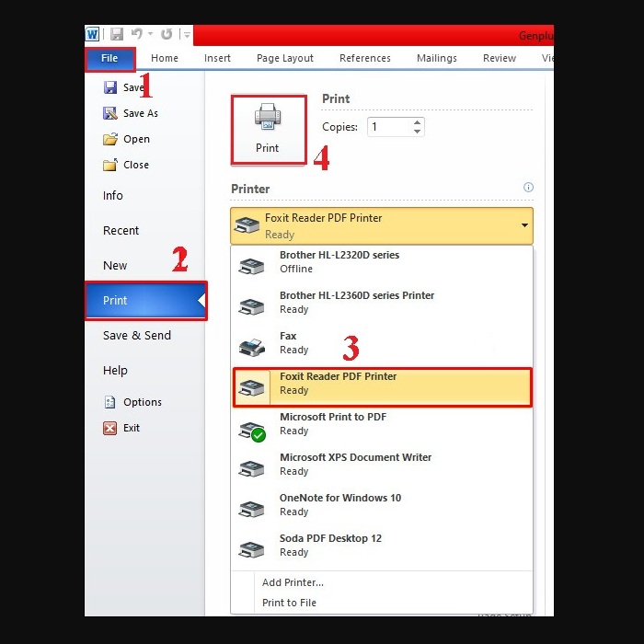The height and width of the screenshot is (644, 644).
Task: Open the Recent documents section
Action: click(x=121, y=230)
